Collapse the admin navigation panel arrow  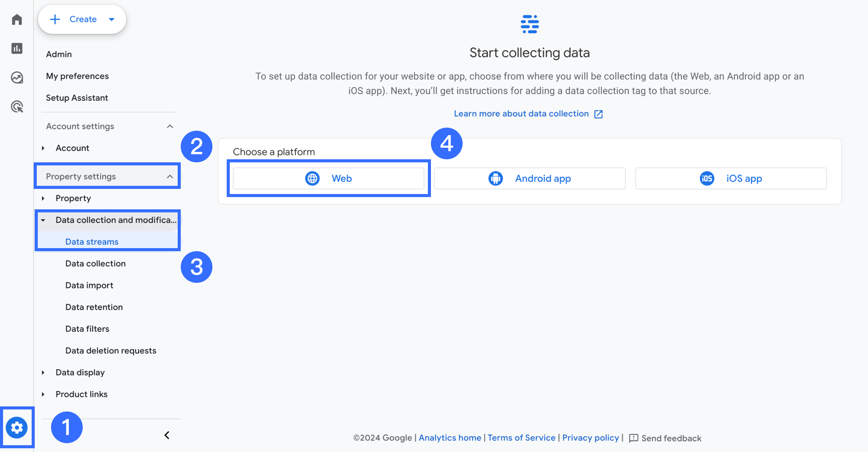(167, 435)
